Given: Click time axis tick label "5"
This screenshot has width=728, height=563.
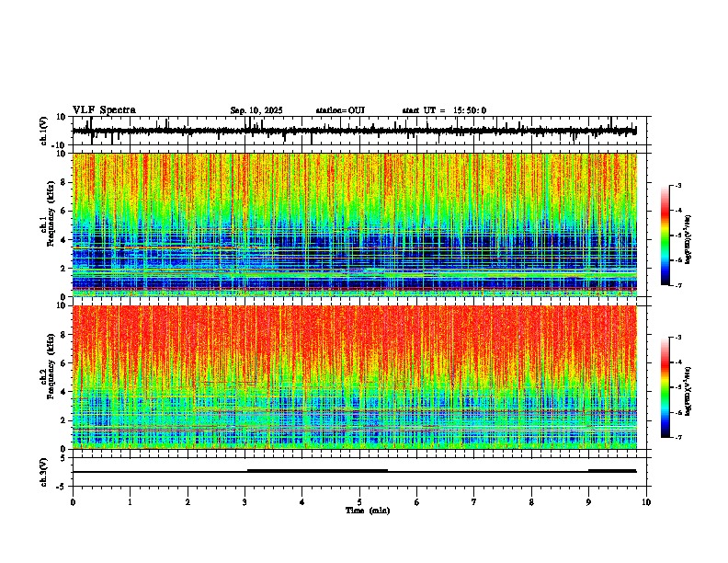Looking at the screenshot, I should pyautogui.click(x=359, y=502).
